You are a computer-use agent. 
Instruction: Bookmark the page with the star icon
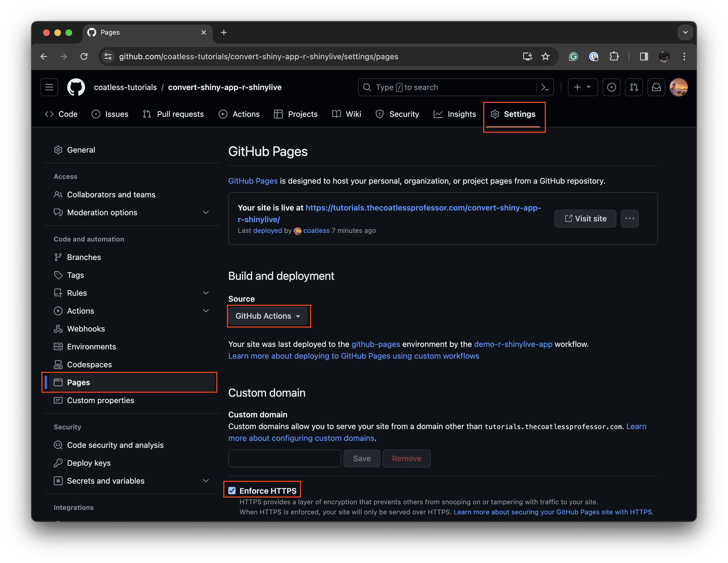546,57
